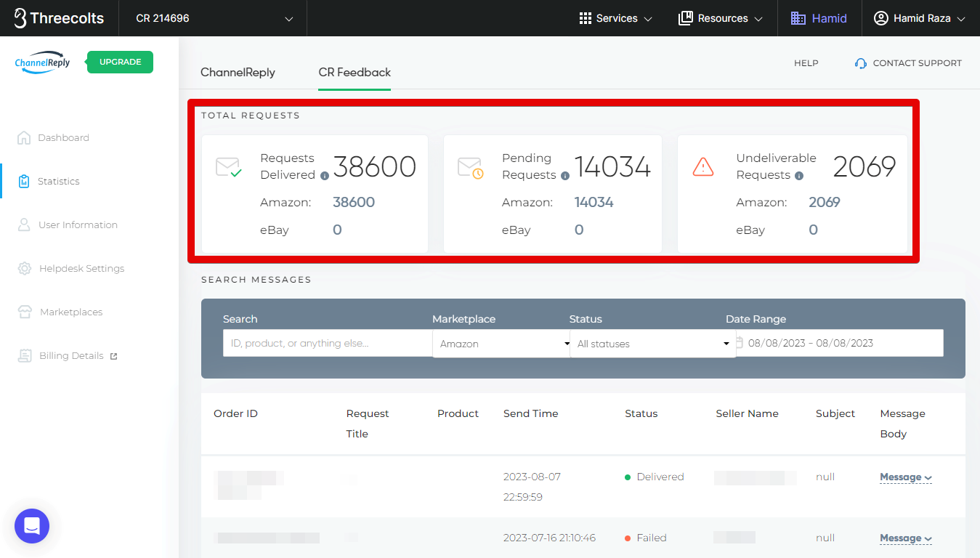Open the Services grid menu
The width and height of the screenshot is (980, 558).
pos(615,18)
